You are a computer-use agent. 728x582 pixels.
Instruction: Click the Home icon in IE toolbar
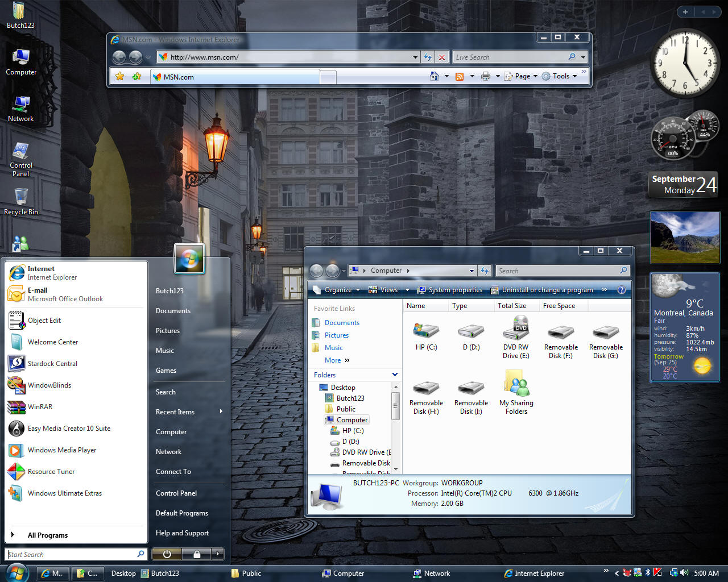click(435, 76)
